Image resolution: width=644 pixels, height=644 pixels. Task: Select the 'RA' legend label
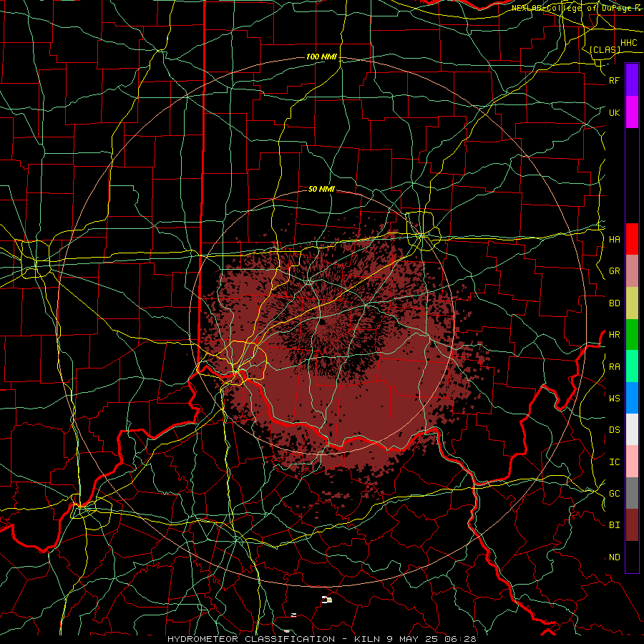(615, 366)
